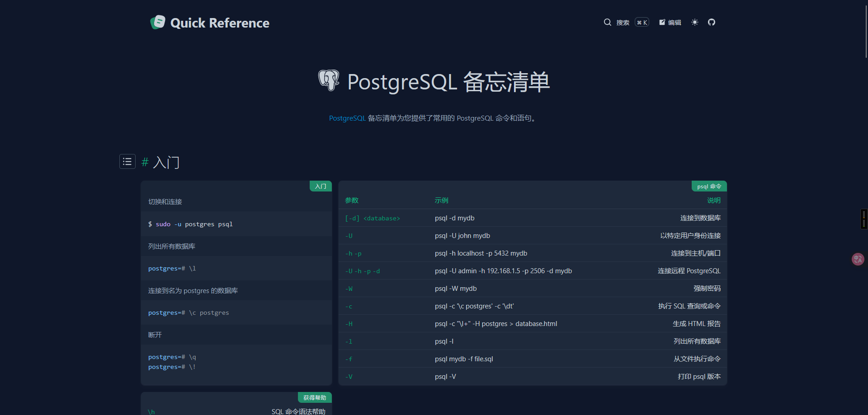This screenshot has width=868, height=415.
Task: Click the 入门 section heading
Action: click(166, 162)
